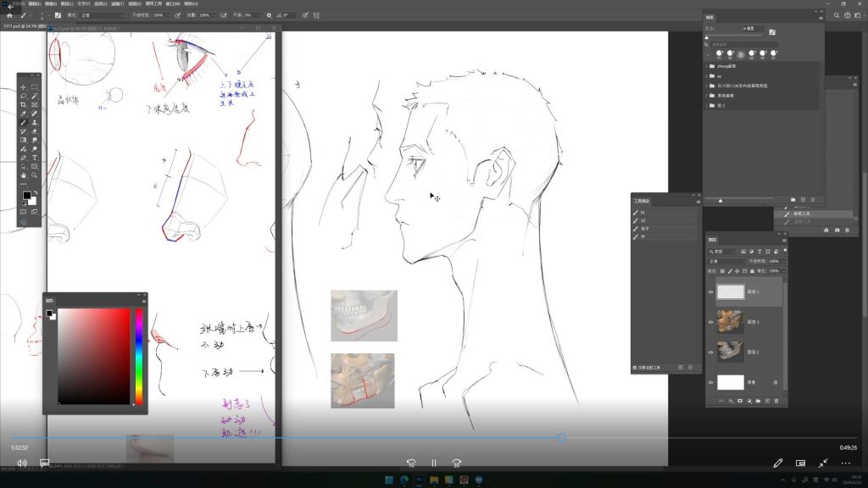Create new brush in Brushes panel footer
Image resolution: width=868 pixels, height=488 pixels.
pos(803,200)
